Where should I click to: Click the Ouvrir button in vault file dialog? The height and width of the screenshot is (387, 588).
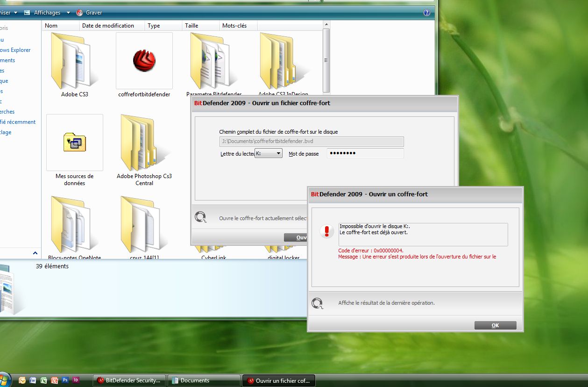click(295, 237)
